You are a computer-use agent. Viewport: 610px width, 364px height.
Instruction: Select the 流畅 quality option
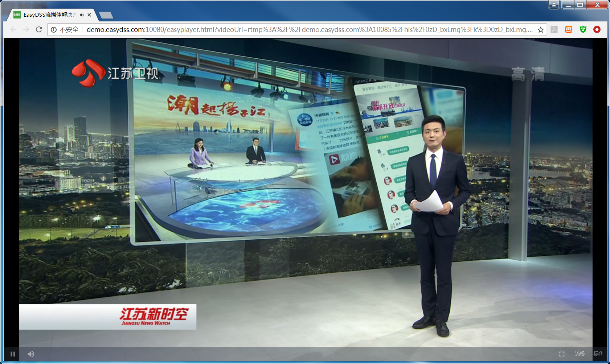click(x=580, y=353)
